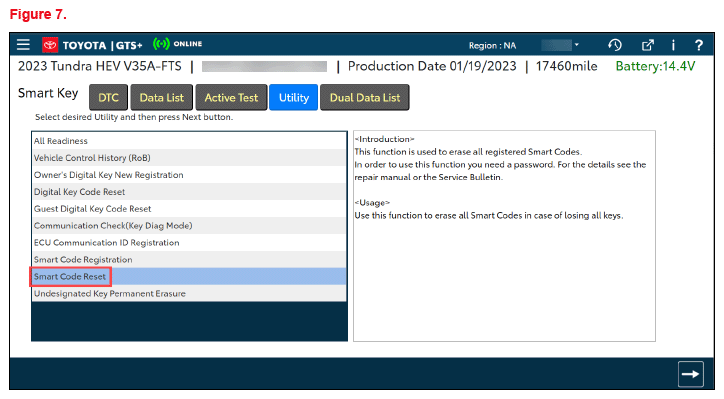Screen dimensions: 724x399
Task: Click Production Date 01/19/2023 text
Action: [432, 66]
